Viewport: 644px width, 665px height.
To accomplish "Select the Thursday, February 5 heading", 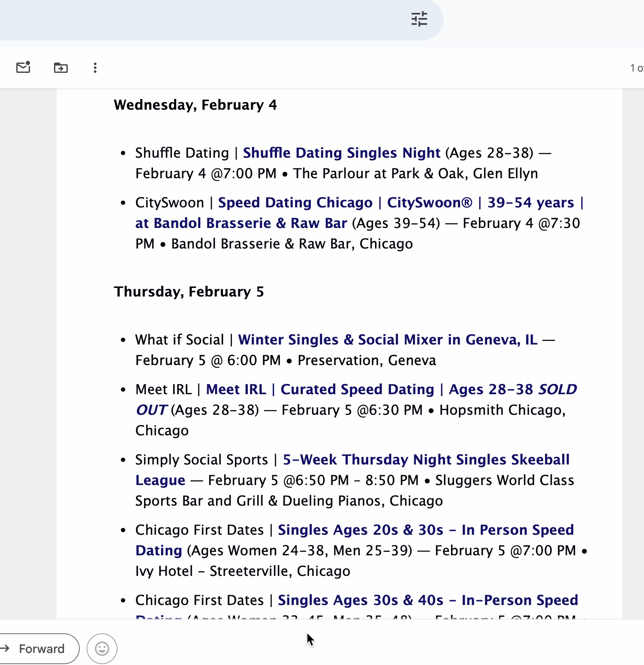I will click(x=189, y=291).
